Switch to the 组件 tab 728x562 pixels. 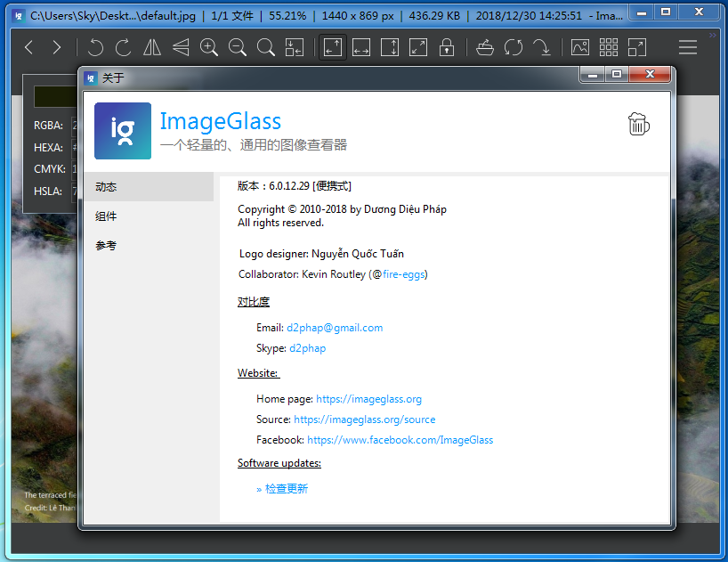pyautogui.click(x=106, y=216)
